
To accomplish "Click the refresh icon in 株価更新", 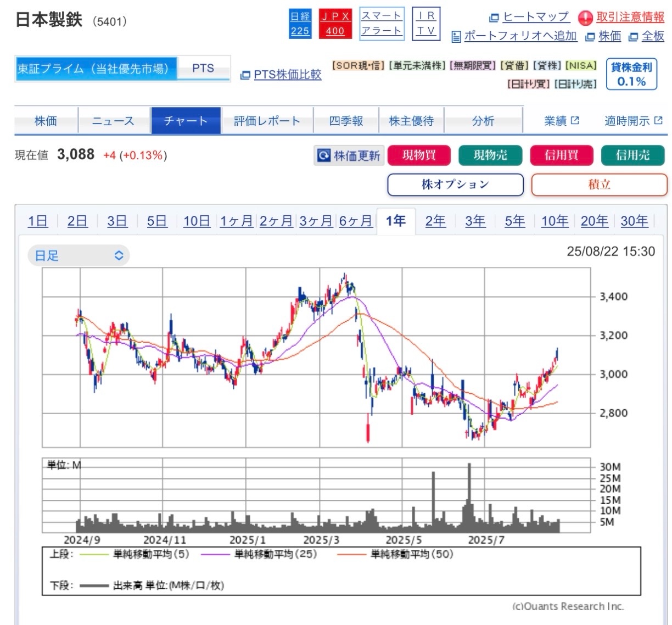I will pos(324,155).
